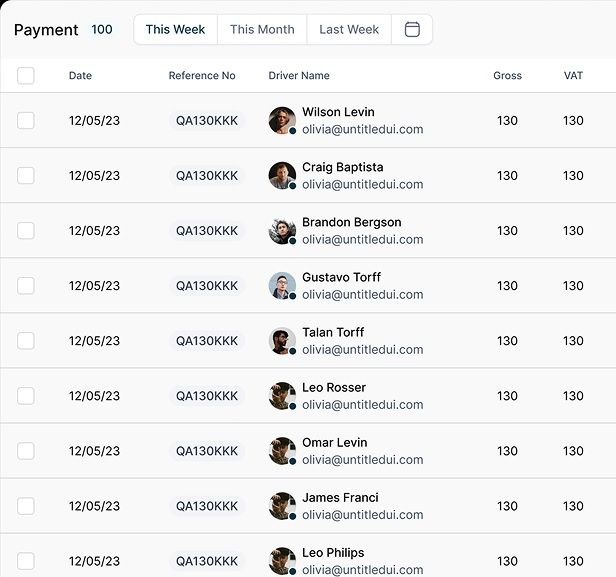Click the Gross column header
Viewport: 616px width, 577px height.
(507, 76)
